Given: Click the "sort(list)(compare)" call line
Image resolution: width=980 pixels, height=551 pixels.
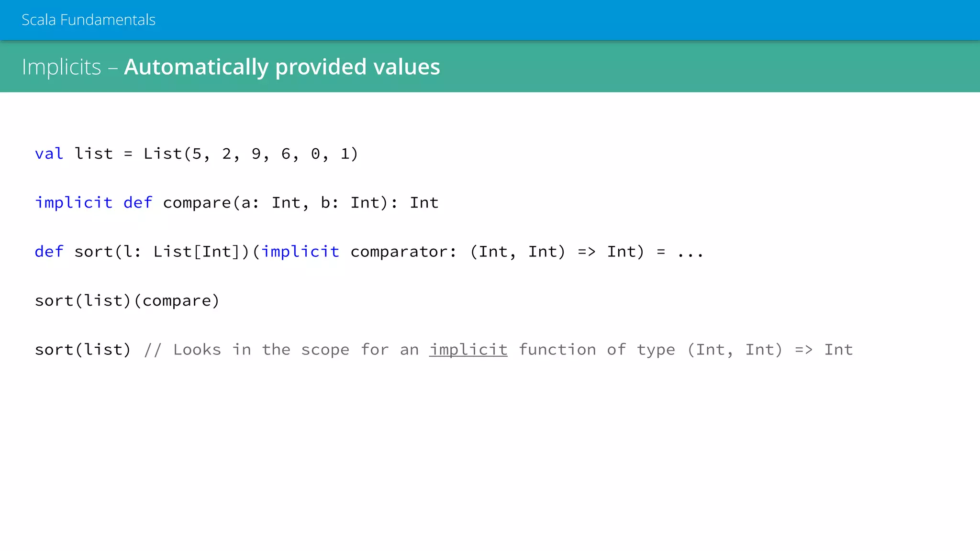Looking at the screenshot, I should pyautogui.click(x=127, y=300).
